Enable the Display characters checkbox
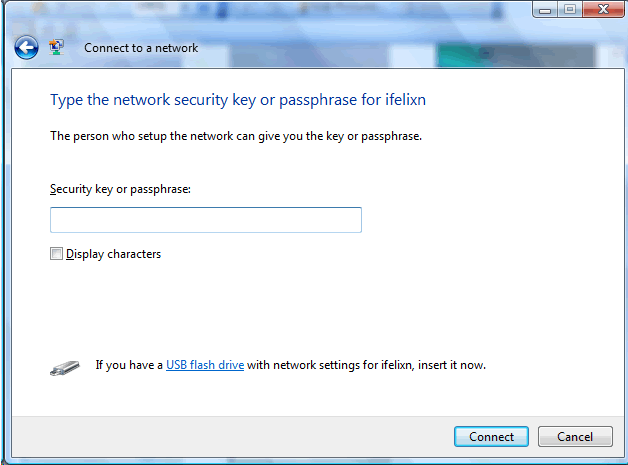 pos(56,254)
